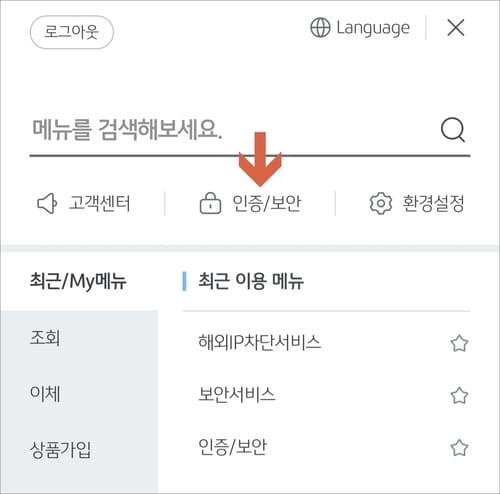The width and height of the screenshot is (500, 494).
Task: Open 인증/보안 in recent menu list
Action: point(233,447)
